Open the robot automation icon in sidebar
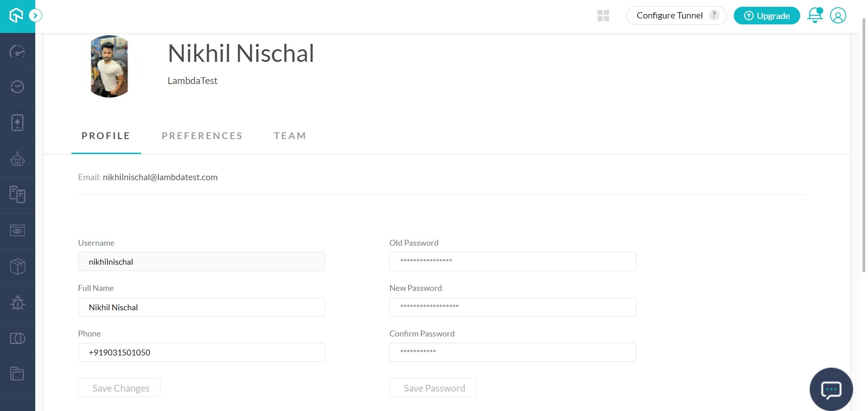Image resolution: width=868 pixels, height=411 pixels. [17, 159]
